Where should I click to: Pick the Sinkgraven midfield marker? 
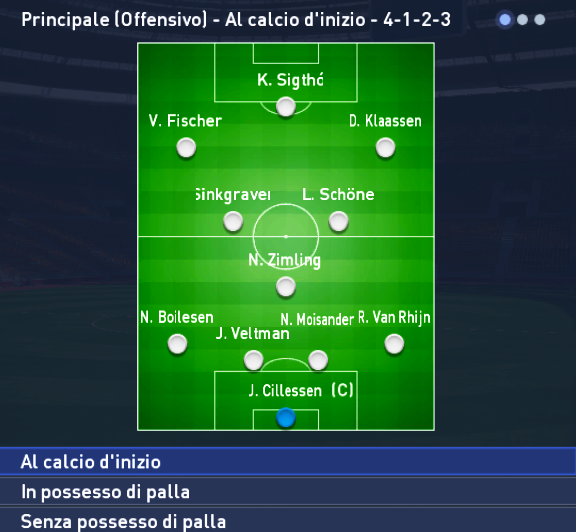(x=233, y=222)
